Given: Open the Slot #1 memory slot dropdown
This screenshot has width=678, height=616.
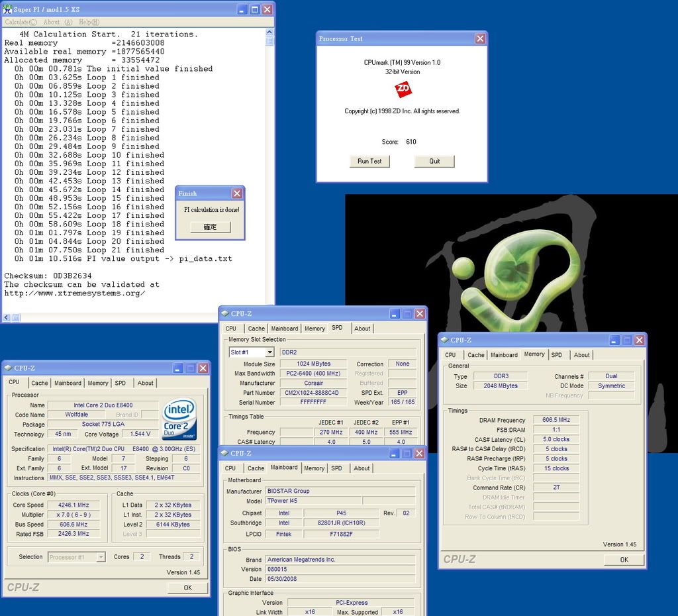Looking at the screenshot, I should (x=269, y=352).
